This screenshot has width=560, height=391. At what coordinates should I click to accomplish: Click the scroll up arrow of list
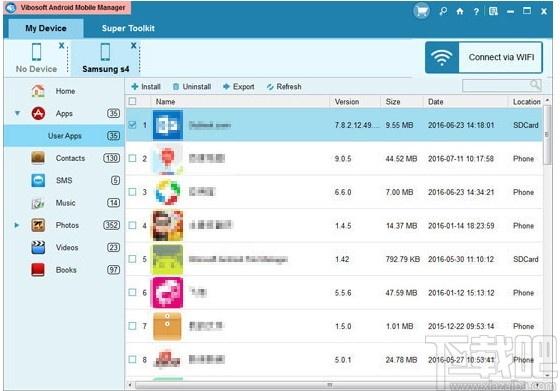(548, 101)
